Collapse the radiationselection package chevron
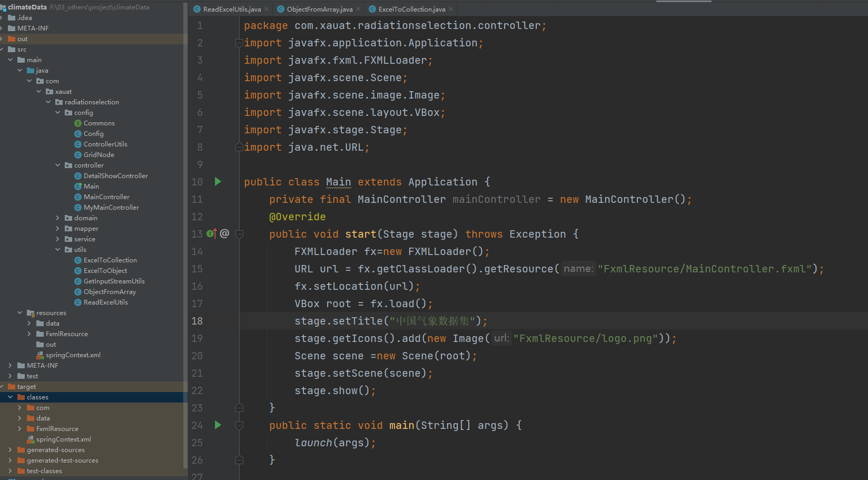Screen dimensions: 868x480 48,102
